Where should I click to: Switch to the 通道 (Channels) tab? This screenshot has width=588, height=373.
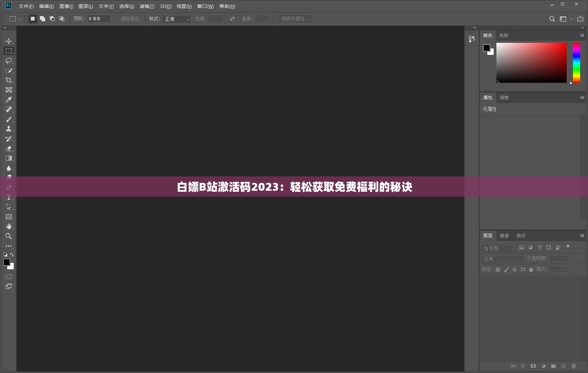(504, 236)
